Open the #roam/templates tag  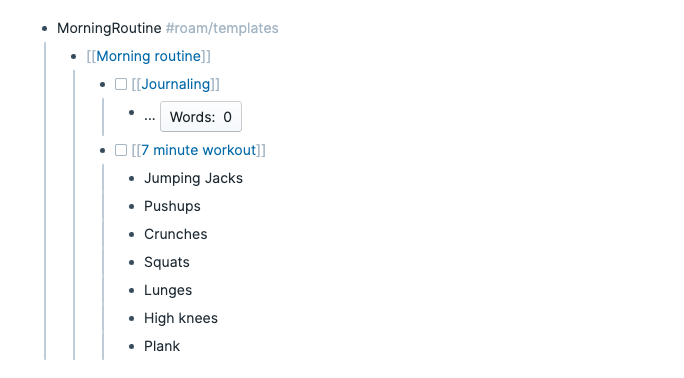click(222, 28)
